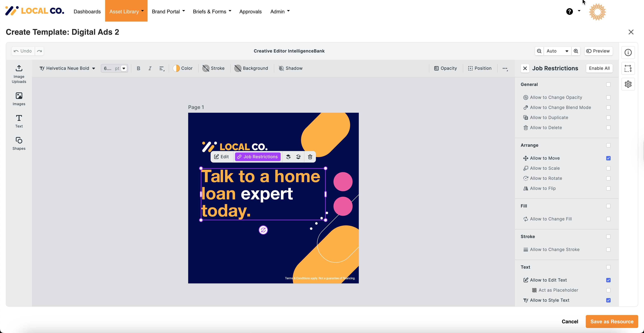Select the Text tool in the sidebar
This screenshot has width=644, height=333.
[x=19, y=121]
